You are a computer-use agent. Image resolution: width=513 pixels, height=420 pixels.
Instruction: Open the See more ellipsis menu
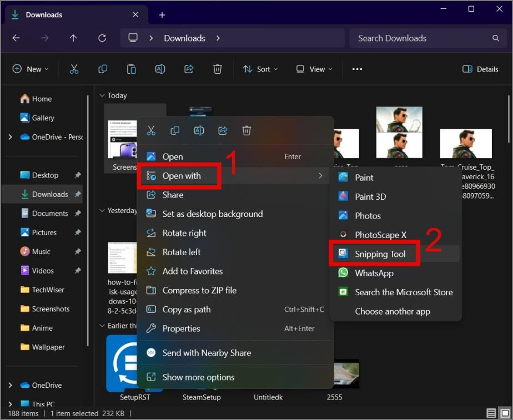coord(358,69)
